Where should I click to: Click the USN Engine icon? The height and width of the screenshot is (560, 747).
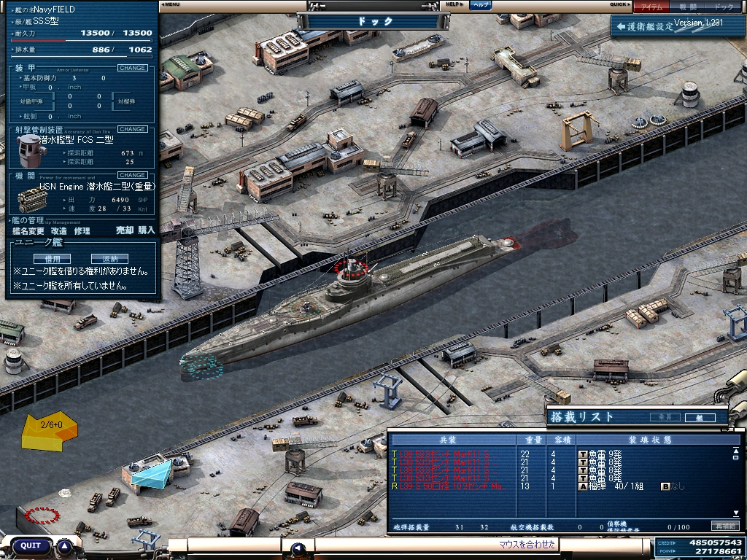tap(32, 200)
